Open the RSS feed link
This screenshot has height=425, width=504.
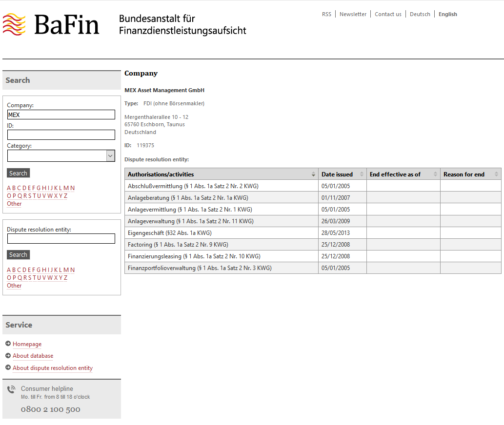326,14
